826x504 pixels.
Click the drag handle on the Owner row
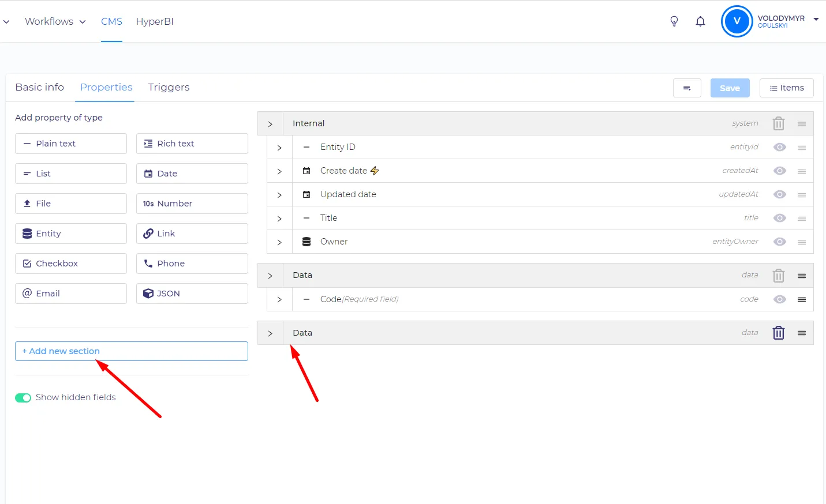(x=802, y=242)
